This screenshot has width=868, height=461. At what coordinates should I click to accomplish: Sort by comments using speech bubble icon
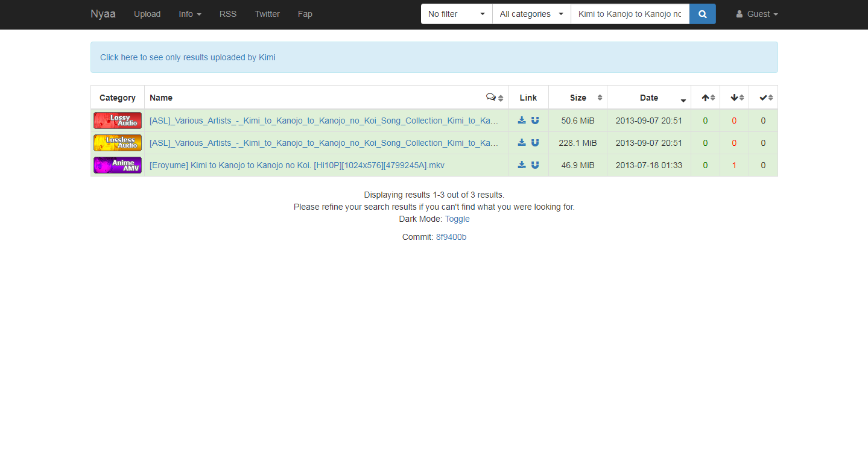pyautogui.click(x=491, y=98)
